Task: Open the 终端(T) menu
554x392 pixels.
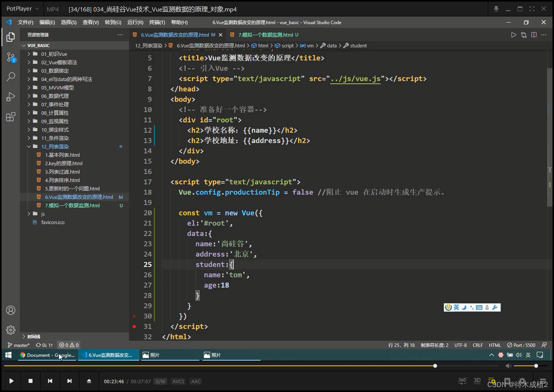Action: pyautogui.click(x=157, y=23)
